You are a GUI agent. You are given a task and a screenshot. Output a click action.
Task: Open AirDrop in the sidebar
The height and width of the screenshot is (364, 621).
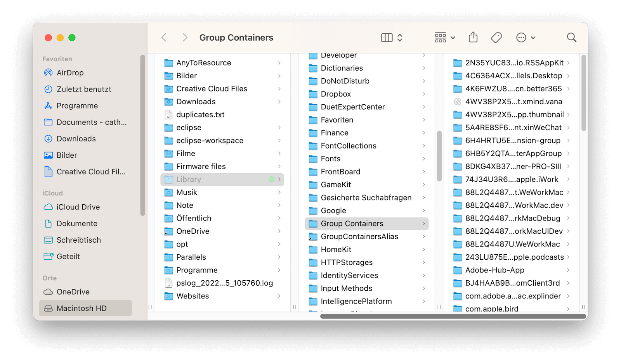click(85, 73)
